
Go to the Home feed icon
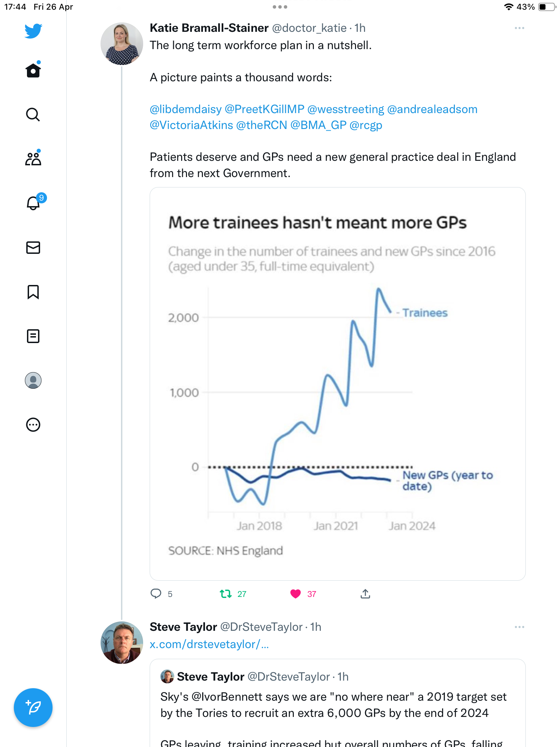(x=33, y=70)
